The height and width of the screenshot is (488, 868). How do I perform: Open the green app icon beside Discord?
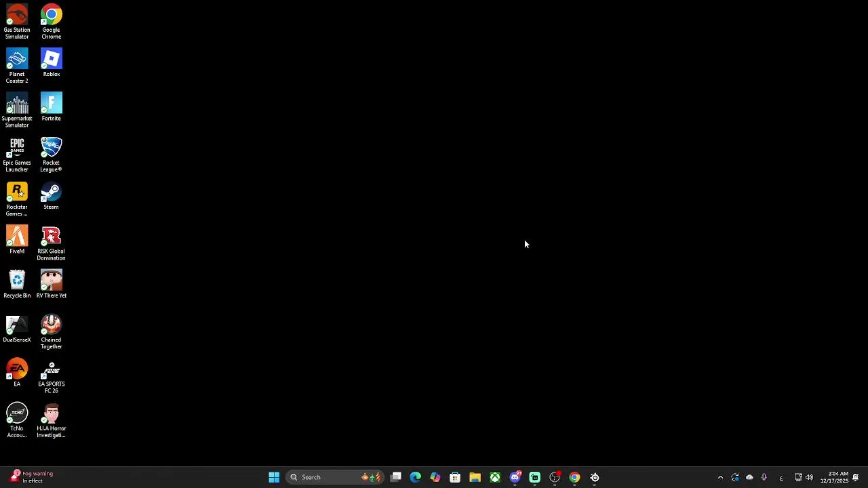(534, 477)
